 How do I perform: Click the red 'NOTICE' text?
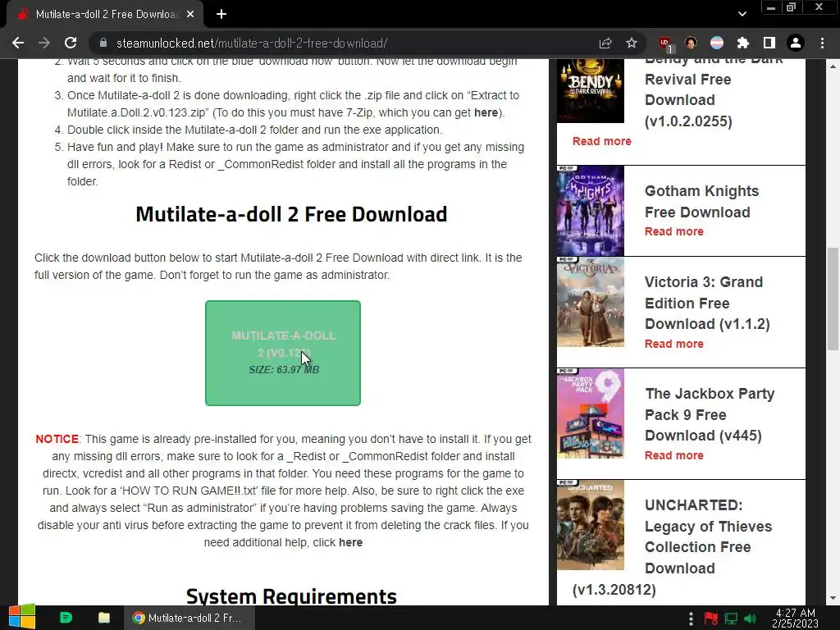tap(57, 439)
